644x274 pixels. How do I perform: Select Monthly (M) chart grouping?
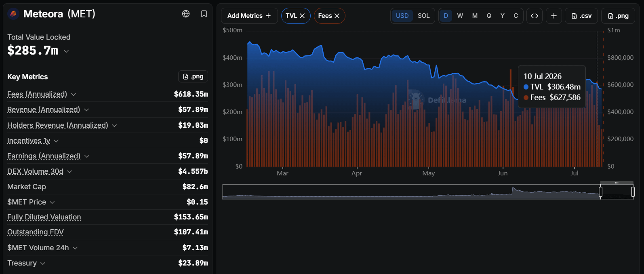[475, 16]
